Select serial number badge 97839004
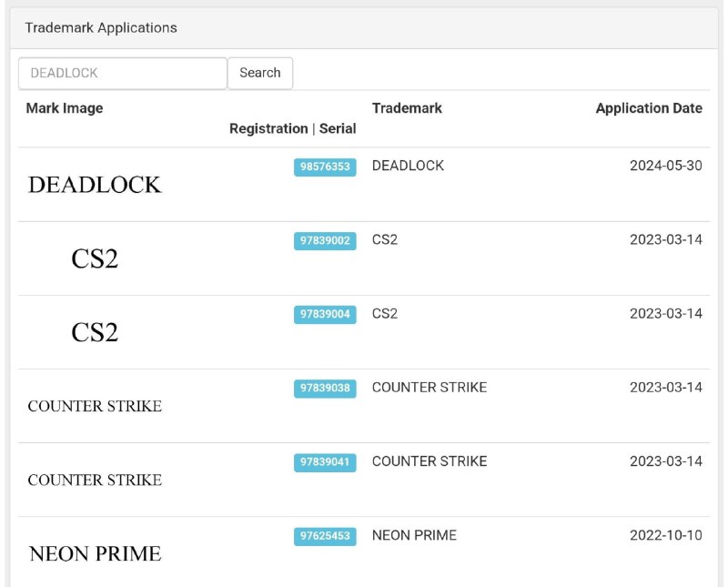This screenshot has width=728, height=587. 325,314
